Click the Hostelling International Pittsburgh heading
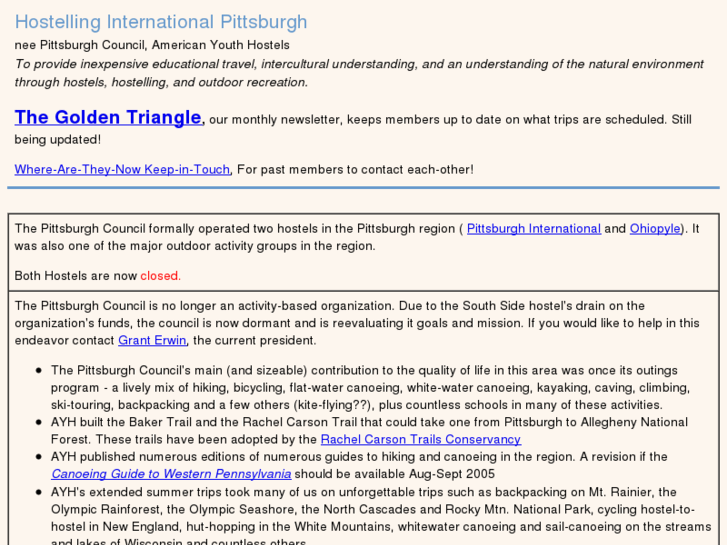 click(x=161, y=22)
